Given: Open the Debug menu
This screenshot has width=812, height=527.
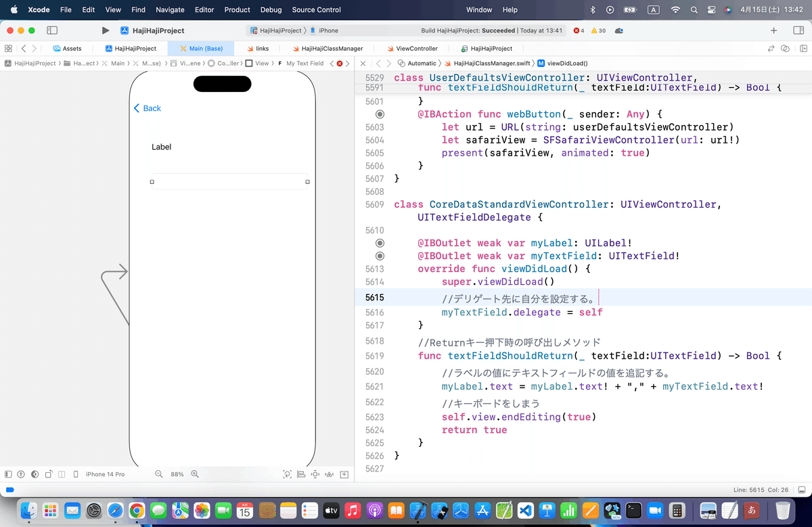Looking at the screenshot, I should [x=271, y=9].
